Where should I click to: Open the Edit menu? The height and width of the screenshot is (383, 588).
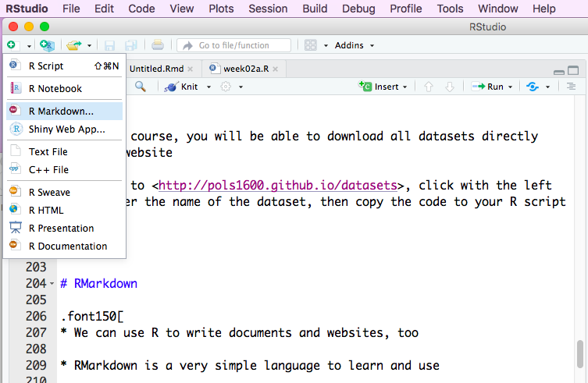(104, 9)
